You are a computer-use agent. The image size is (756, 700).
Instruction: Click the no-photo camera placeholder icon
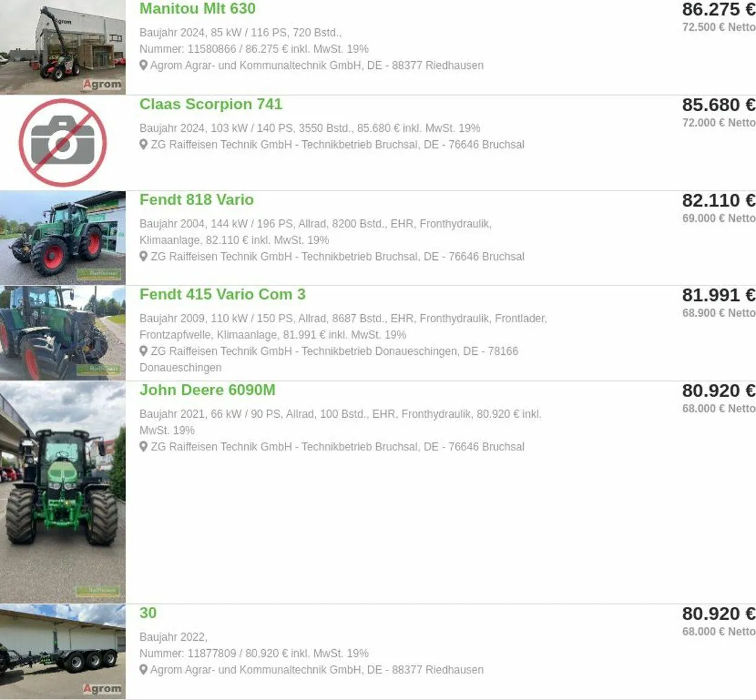(x=62, y=143)
